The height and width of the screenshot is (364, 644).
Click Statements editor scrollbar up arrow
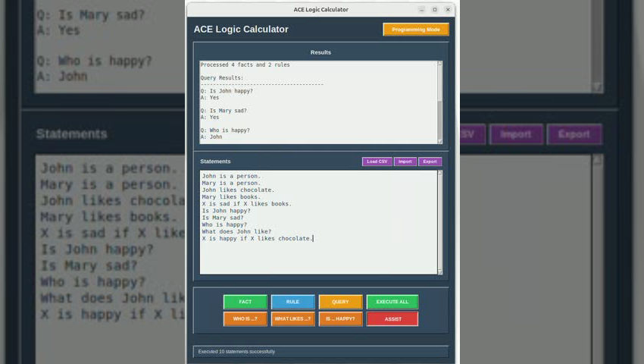point(439,174)
